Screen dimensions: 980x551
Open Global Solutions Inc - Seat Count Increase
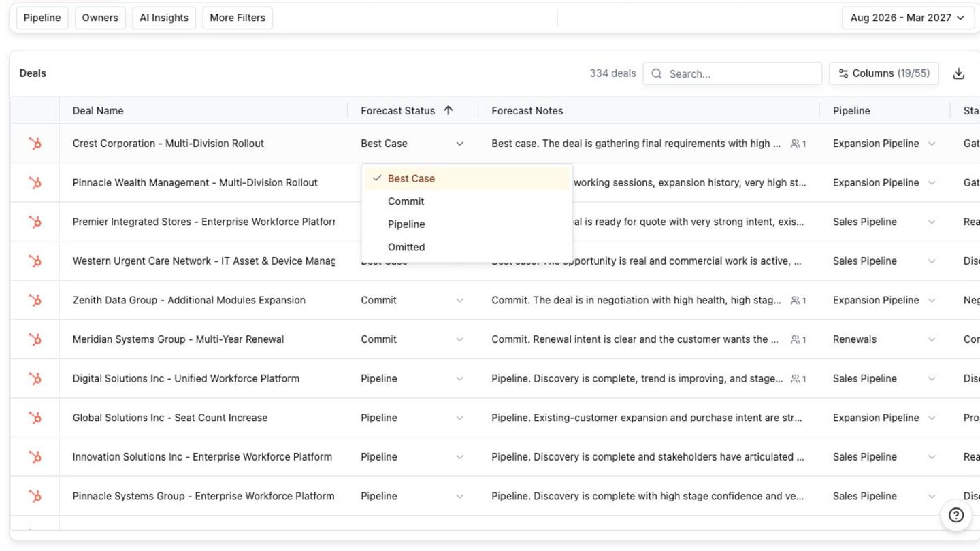(170, 418)
